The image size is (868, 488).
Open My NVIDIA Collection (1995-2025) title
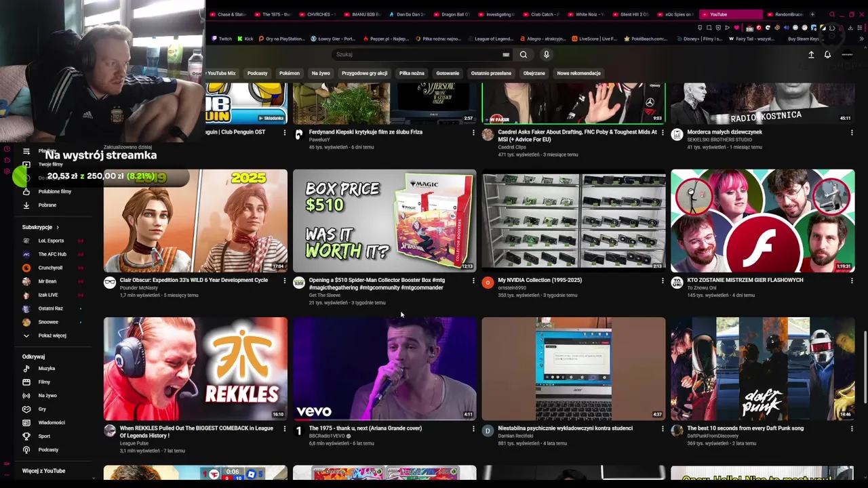[540, 280]
